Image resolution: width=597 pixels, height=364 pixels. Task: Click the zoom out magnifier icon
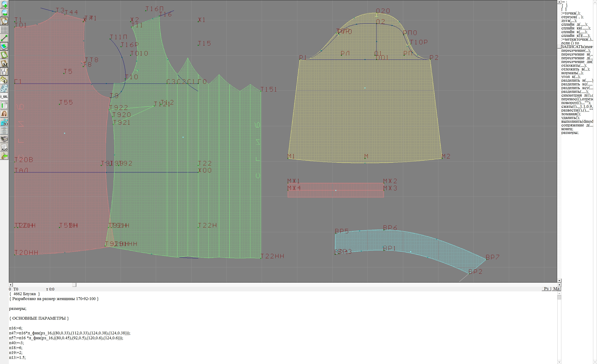4,13
